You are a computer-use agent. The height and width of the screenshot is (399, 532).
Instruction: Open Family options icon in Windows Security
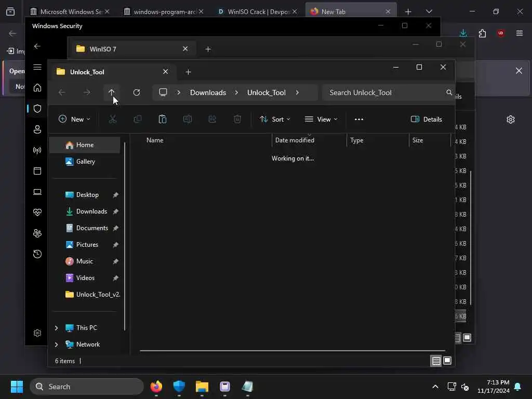[x=37, y=233]
